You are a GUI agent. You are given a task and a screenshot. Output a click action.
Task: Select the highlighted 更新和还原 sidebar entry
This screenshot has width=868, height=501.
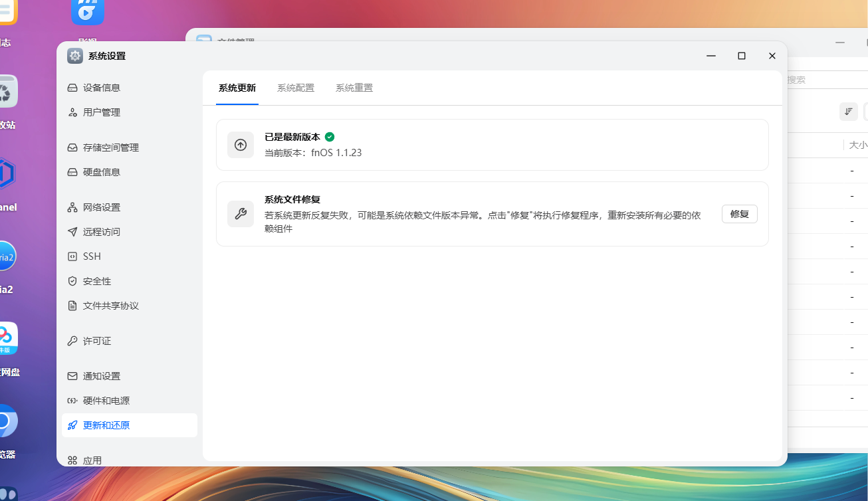pyautogui.click(x=130, y=425)
